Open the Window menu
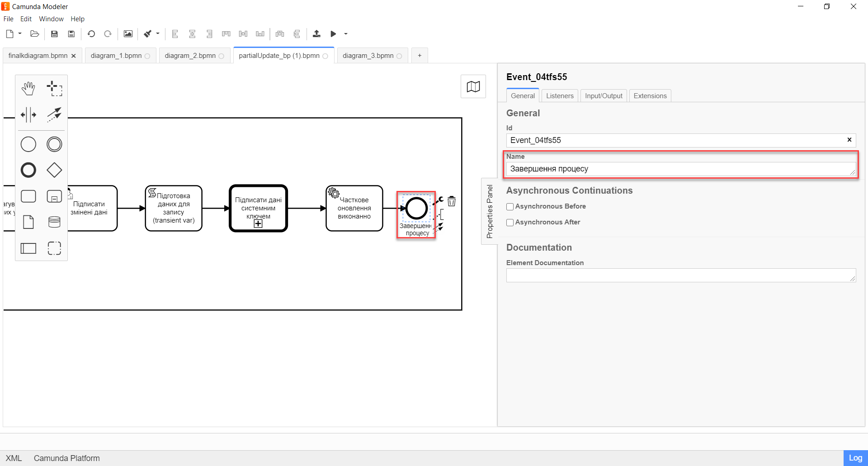Screen dimensions: 868x466 point(51,19)
